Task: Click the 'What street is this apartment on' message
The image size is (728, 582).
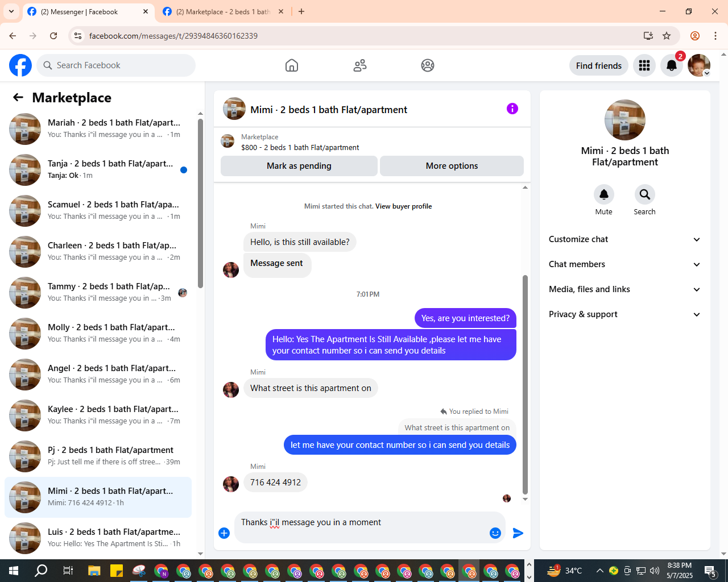Action: [x=311, y=388]
